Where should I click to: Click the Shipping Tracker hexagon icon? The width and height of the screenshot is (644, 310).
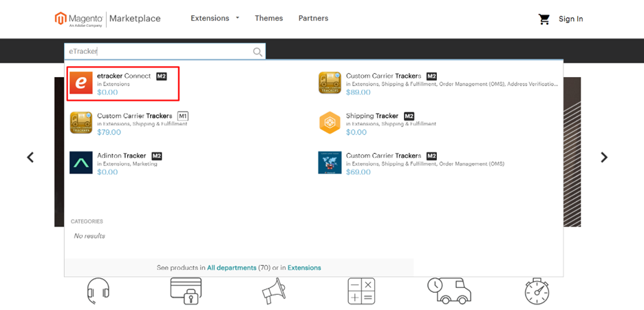330,123
